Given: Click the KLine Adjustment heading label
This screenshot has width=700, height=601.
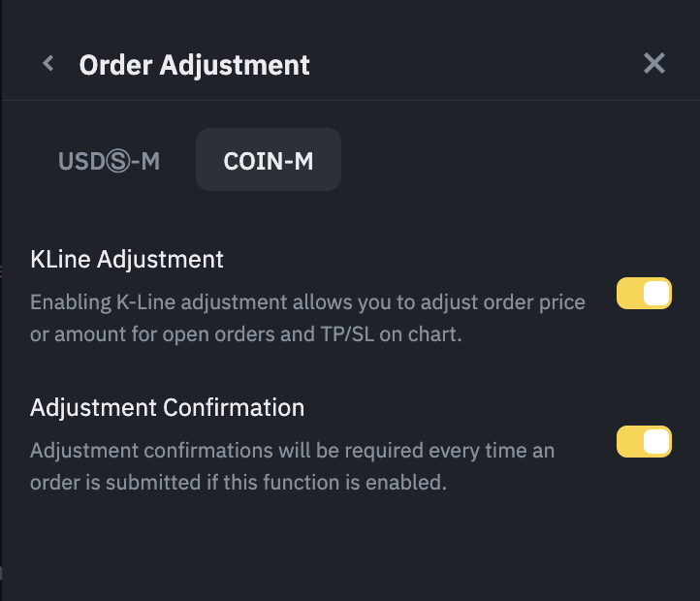Looking at the screenshot, I should click(127, 259).
